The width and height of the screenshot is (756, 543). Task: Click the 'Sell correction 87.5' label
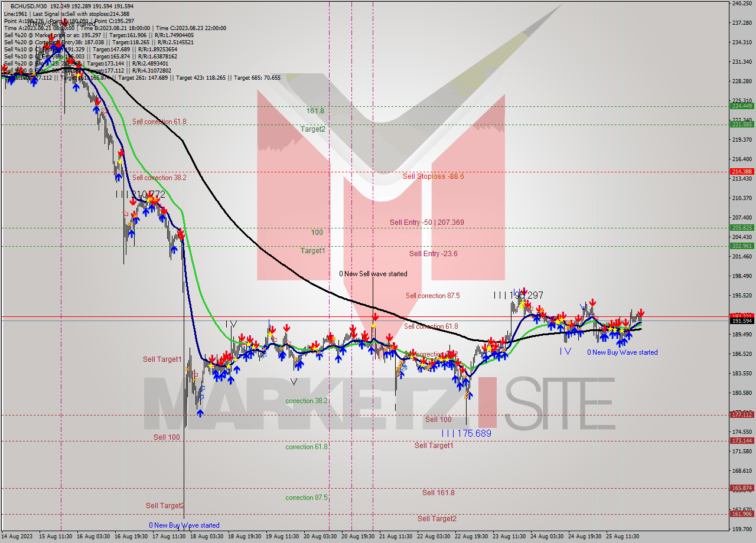click(432, 295)
